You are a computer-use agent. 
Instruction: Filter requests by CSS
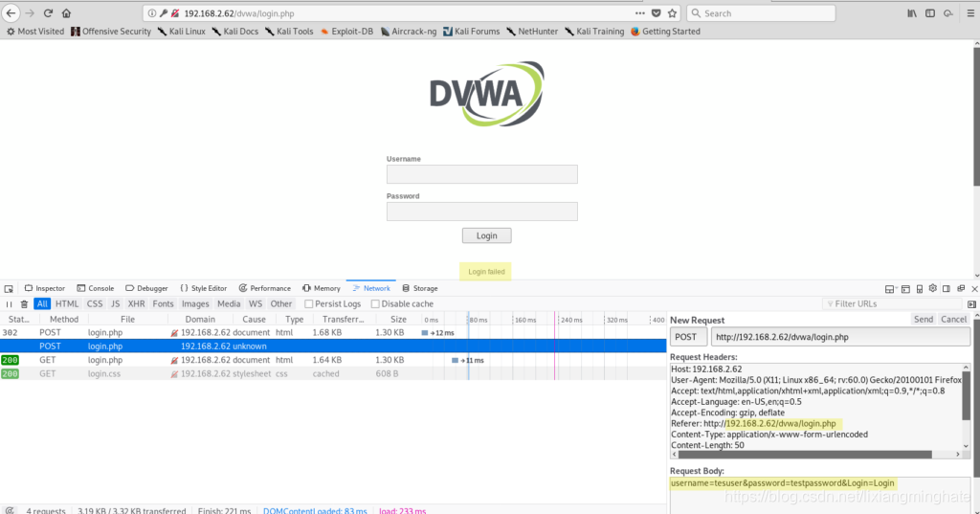[x=95, y=303]
